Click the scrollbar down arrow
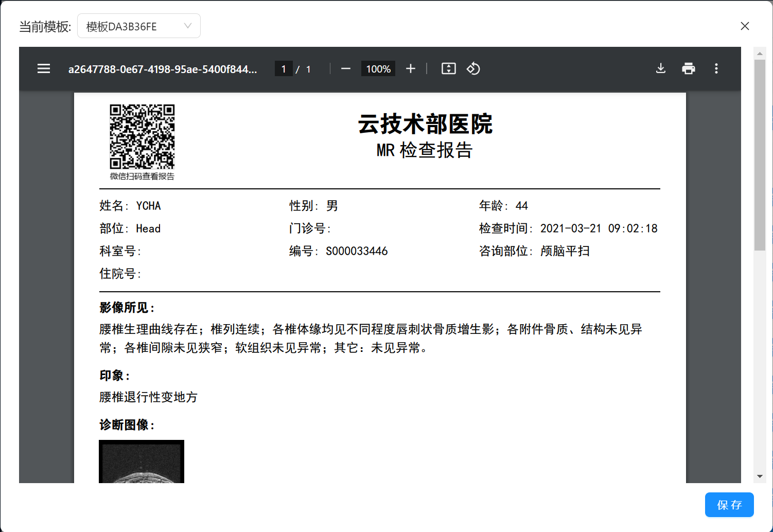773x532 pixels. [760, 476]
